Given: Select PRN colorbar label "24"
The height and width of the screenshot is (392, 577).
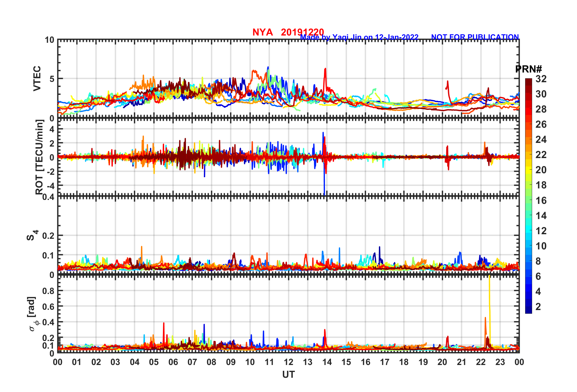Looking at the screenshot, I should tap(541, 140).
